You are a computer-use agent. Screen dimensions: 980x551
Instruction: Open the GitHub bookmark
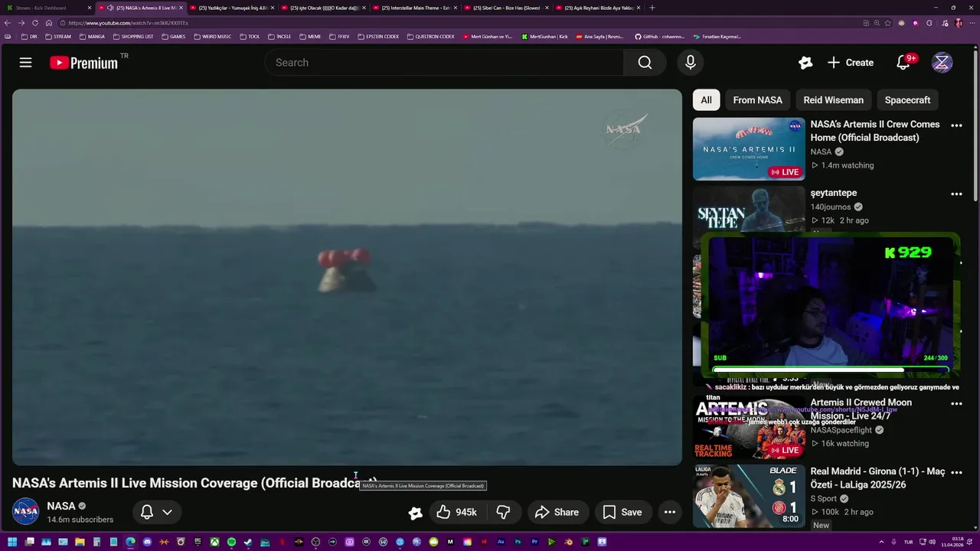point(659,37)
